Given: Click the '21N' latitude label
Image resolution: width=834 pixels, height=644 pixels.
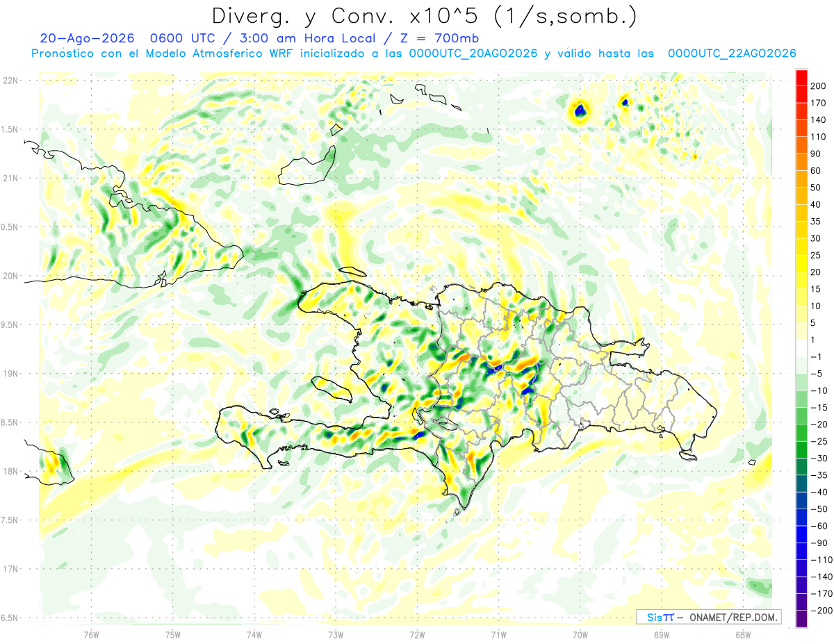Looking at the screenshot, I should [9, 178].
